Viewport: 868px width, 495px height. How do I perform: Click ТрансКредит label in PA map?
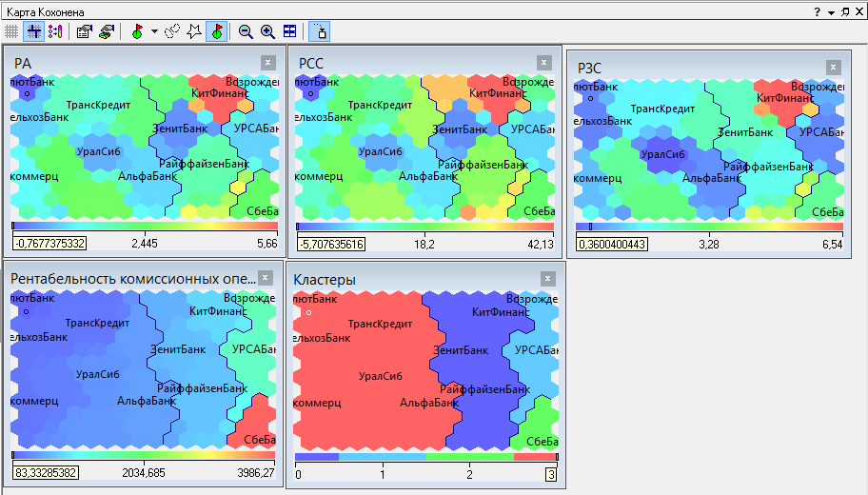tap(98, 105)
